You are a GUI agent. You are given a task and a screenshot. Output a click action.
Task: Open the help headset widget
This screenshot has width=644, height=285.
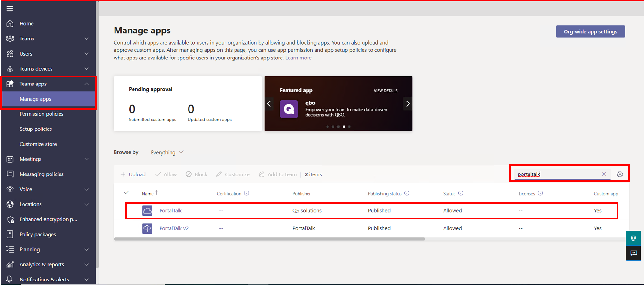(x=633, y=238)
